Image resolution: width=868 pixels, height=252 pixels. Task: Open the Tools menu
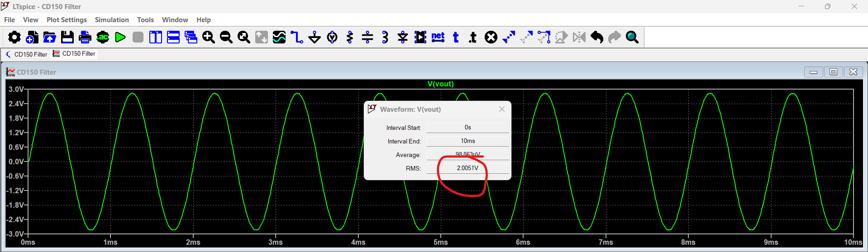[x=145, y=20]
